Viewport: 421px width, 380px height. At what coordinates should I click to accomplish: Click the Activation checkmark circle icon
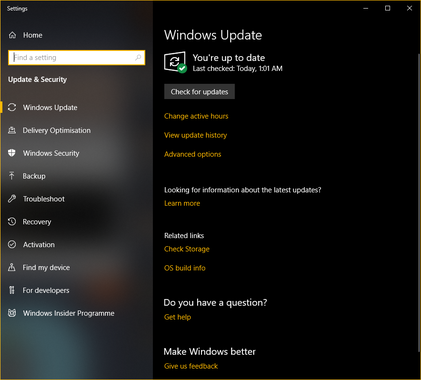click(12, 244)
